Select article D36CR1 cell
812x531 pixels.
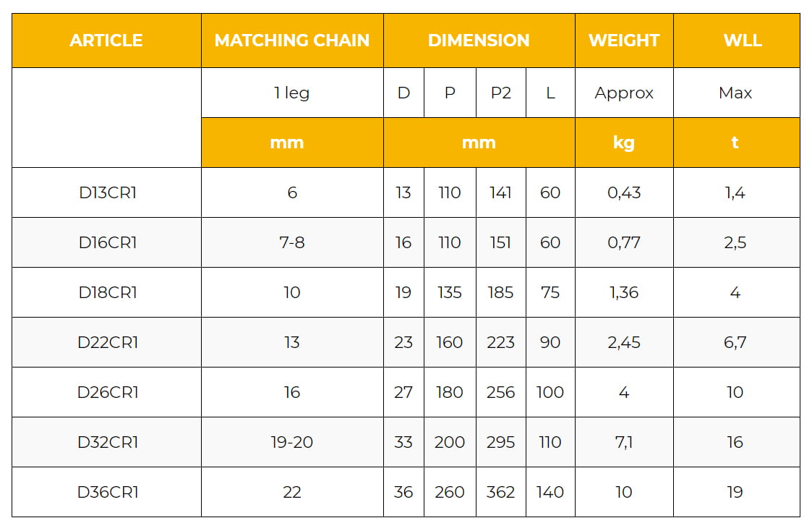pyautogui.click(x=108, y=493)
